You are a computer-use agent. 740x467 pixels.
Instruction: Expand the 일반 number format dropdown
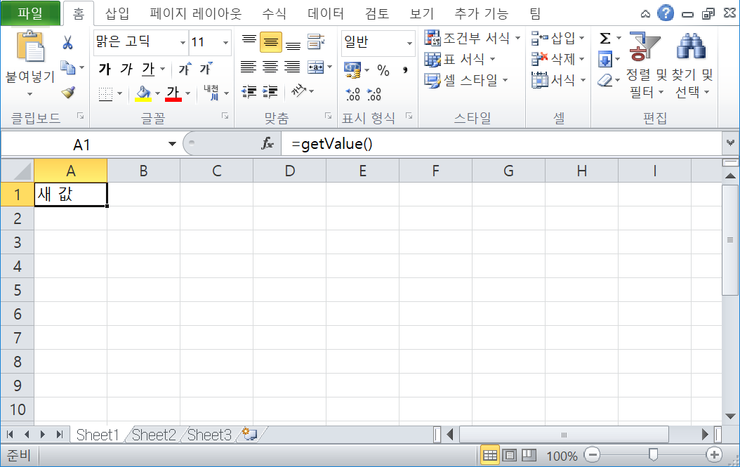pos(409,43)
